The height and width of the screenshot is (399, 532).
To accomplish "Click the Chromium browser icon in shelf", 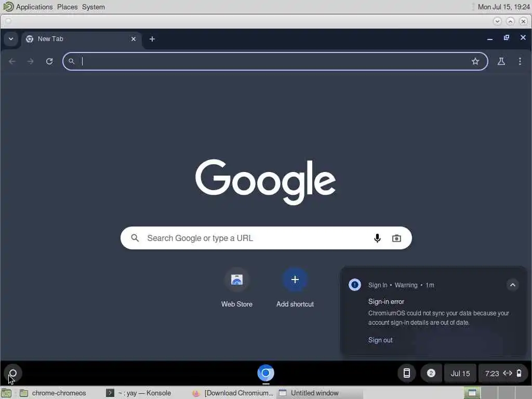I will [x=265, y=373].
